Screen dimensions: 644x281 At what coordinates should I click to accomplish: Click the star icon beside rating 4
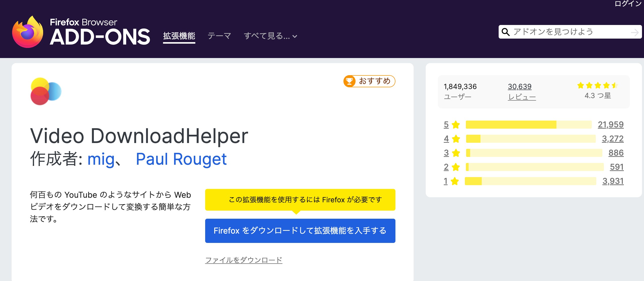[456, 139]
